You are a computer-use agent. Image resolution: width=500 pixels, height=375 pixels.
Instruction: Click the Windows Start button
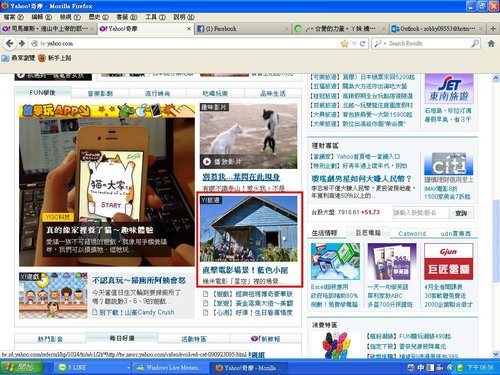tap(22, 368)
